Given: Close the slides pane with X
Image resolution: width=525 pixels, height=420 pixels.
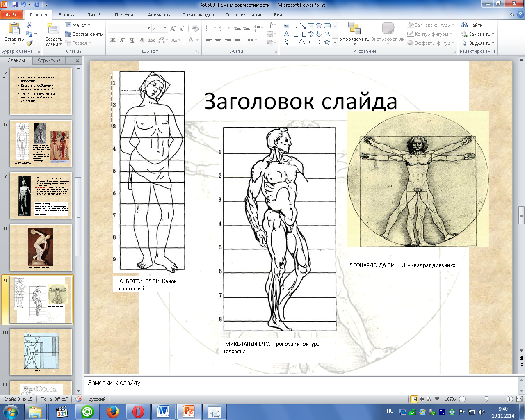Looking at the screenshot, I should (78, 60).
